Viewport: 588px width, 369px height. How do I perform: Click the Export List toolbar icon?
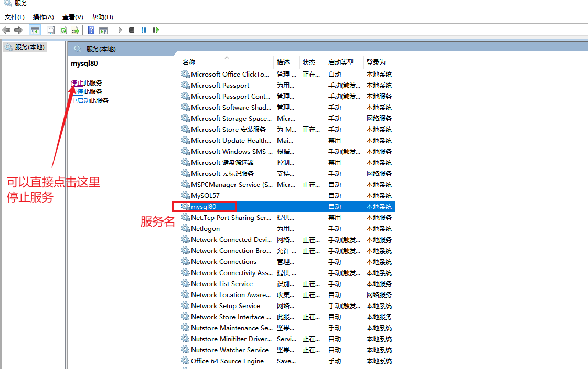pos(75,30)
